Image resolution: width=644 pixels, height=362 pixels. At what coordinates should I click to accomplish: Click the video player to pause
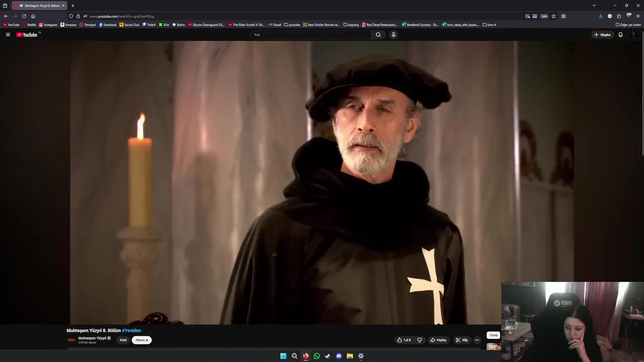pyautogui.click(x=322, y=183)
